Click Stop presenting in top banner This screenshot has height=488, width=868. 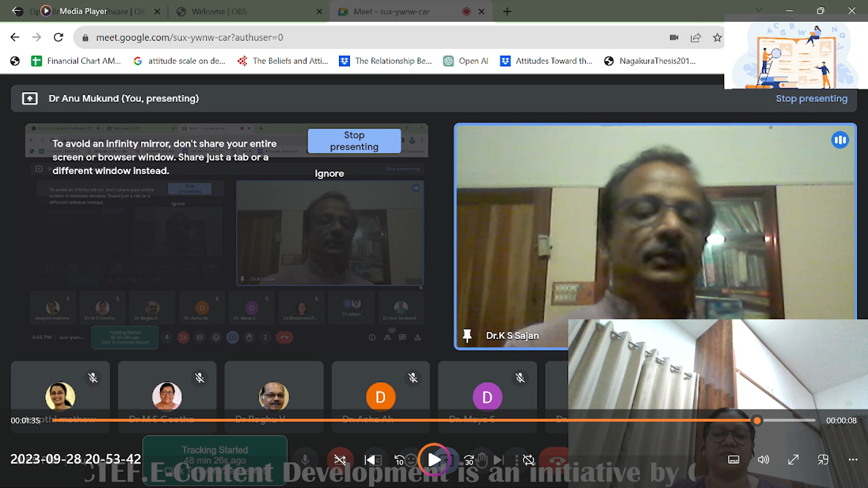812,98
